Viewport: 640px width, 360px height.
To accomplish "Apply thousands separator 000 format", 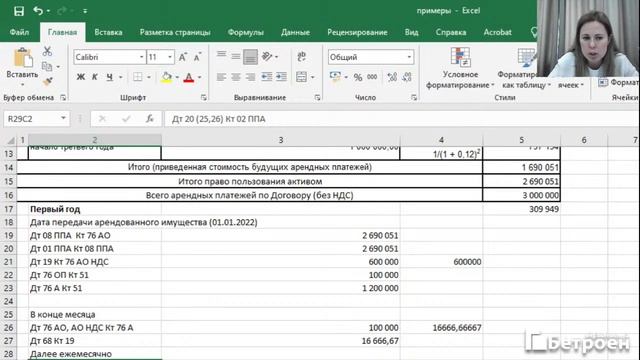I will tap(372, 77).
